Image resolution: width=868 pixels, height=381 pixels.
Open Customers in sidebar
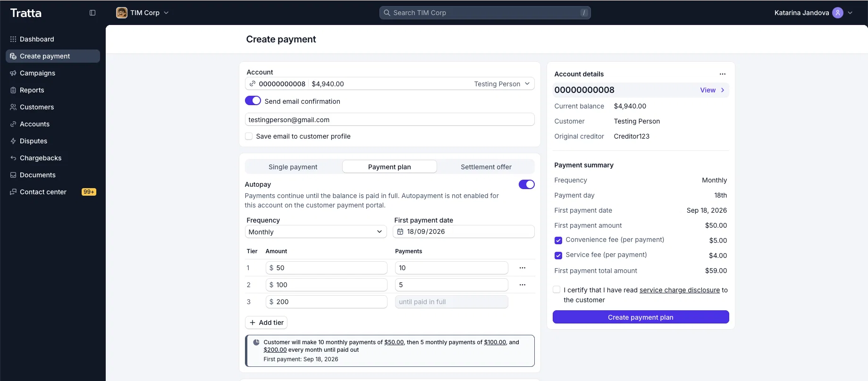(53, 107)
